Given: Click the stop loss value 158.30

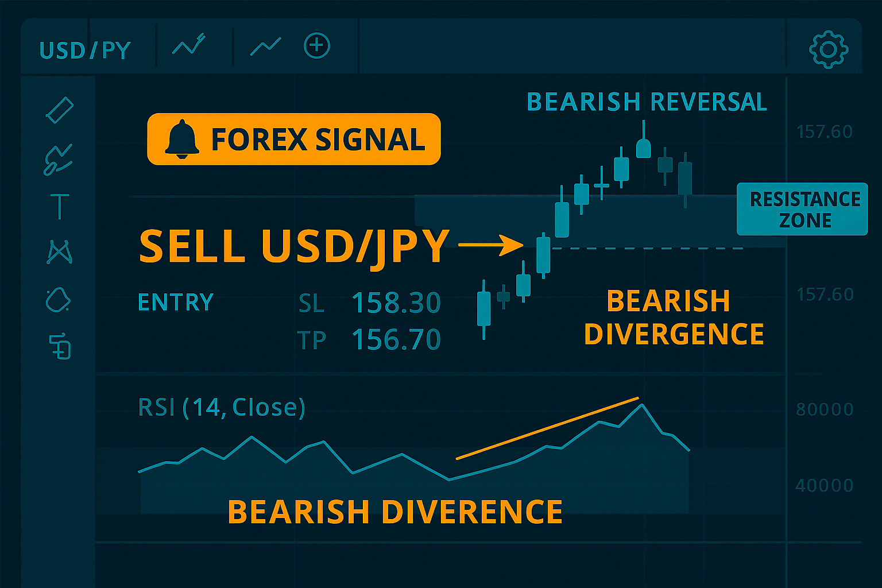Looking at the screenshot, I should [x=396, y=303].
